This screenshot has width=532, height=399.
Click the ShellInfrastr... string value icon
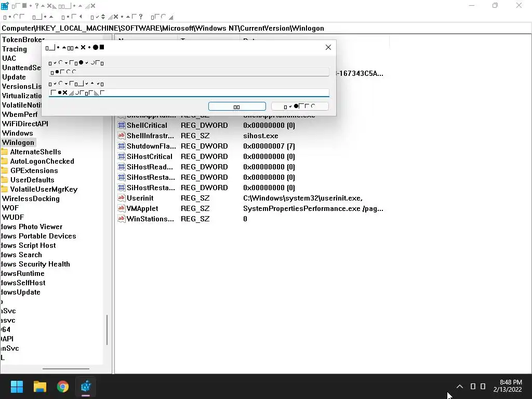click(x=121, y=136)
